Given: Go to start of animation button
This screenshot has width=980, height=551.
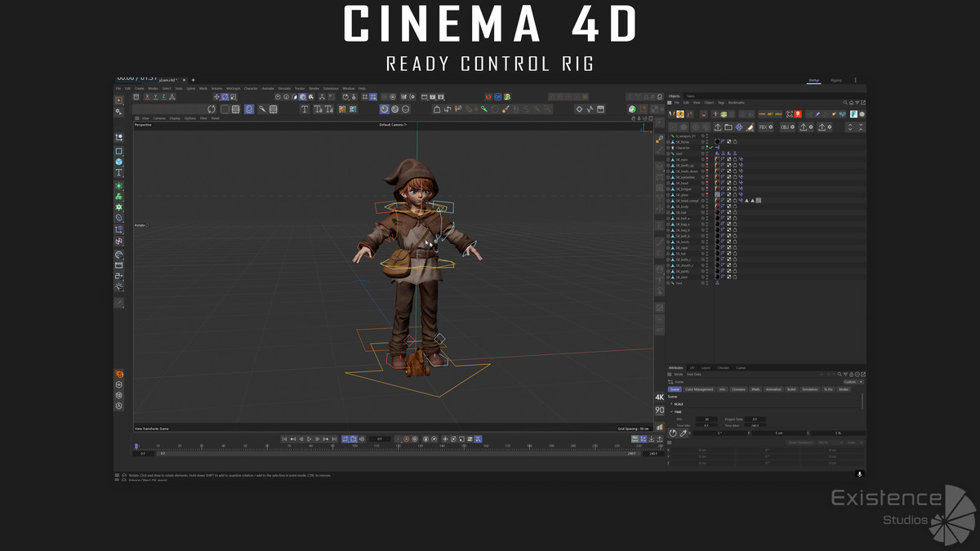Looking at the screenshot, I should pos(284,439).
